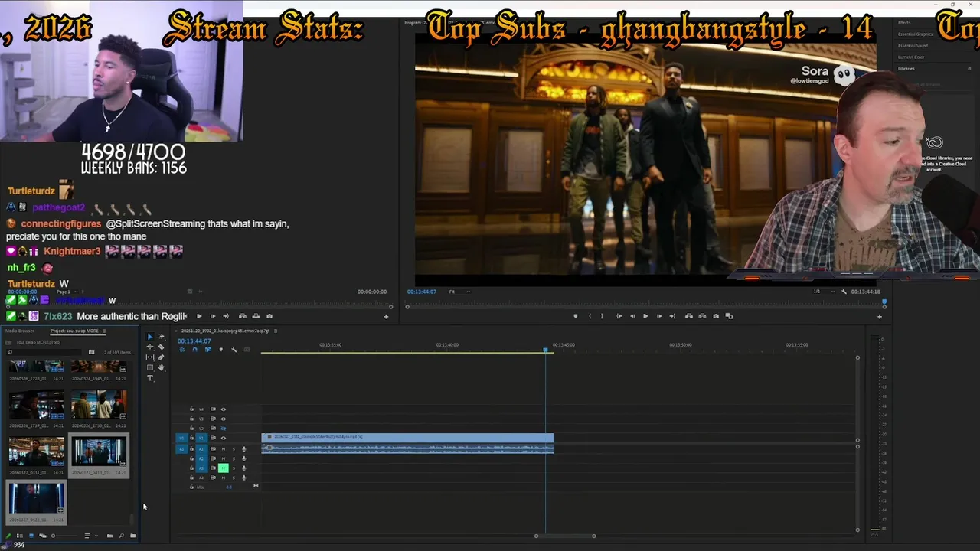
Task: Open the Effects panel tab
Action: tap(904, 23)
